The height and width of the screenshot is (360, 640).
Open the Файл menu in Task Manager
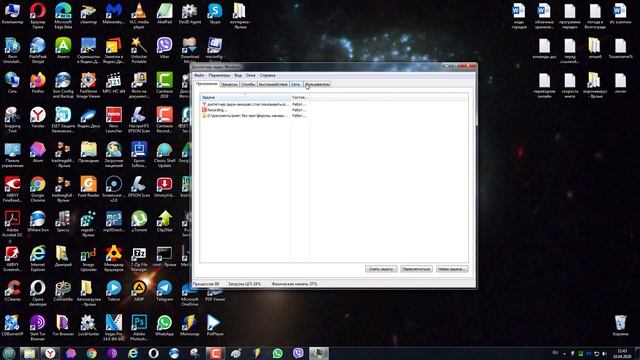click(199, 76)
